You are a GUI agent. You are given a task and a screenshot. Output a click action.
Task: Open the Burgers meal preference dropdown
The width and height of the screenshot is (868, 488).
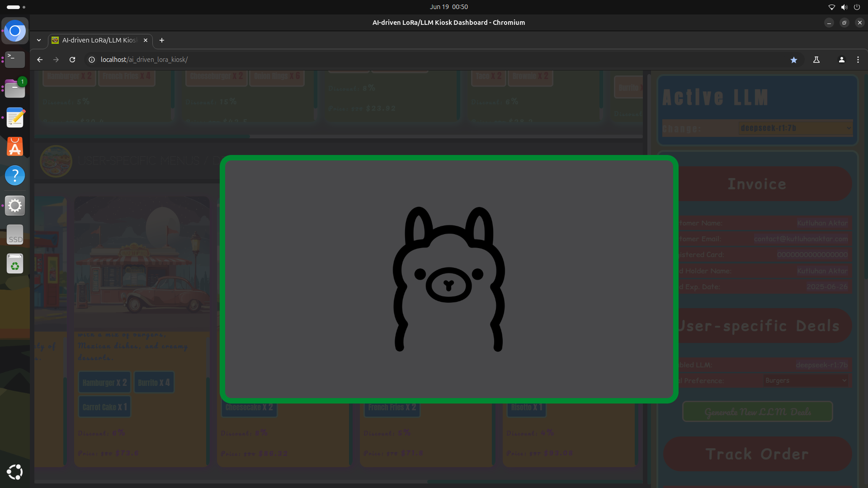tap(805, 380)
